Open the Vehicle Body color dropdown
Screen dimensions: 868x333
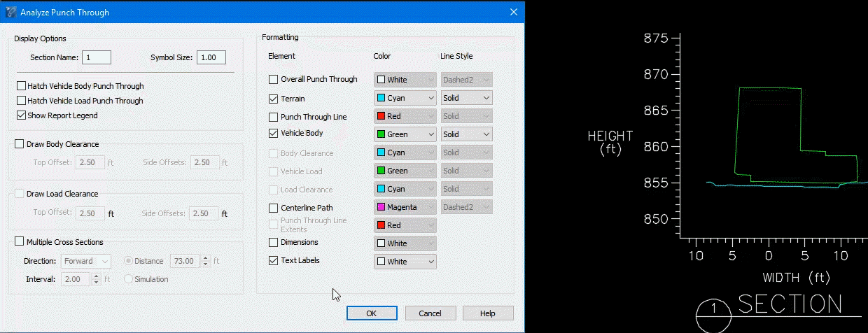(405, 134)
